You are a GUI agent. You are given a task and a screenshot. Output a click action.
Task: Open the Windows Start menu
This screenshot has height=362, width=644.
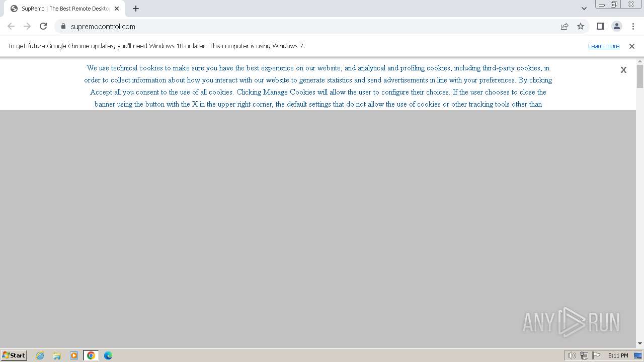[14, 355]
